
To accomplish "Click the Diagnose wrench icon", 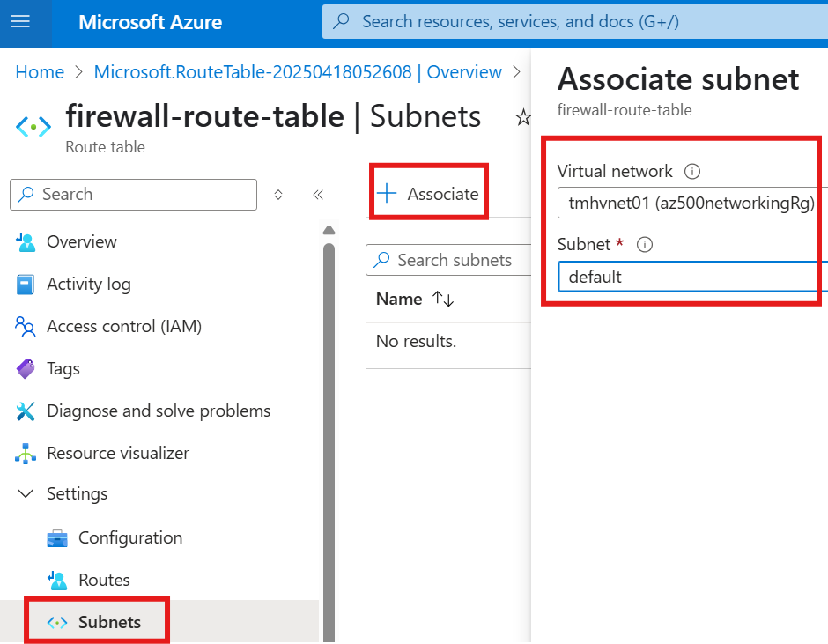I will coord(26,411).
